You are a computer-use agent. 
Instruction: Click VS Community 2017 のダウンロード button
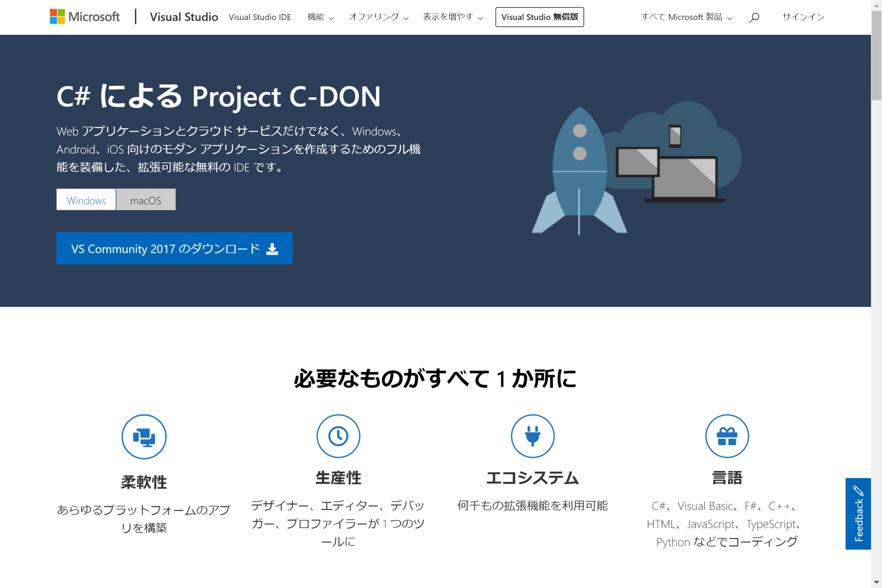point(174,248)
